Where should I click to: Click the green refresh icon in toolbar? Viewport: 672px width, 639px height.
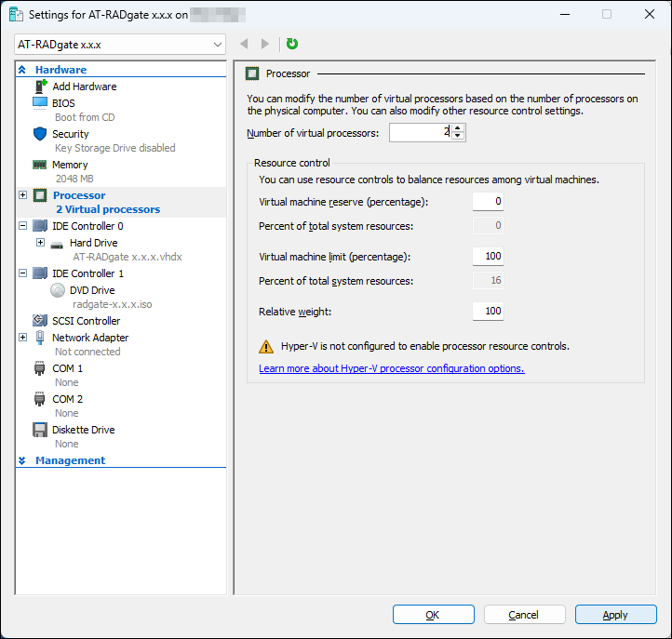(x=292, y=44)
